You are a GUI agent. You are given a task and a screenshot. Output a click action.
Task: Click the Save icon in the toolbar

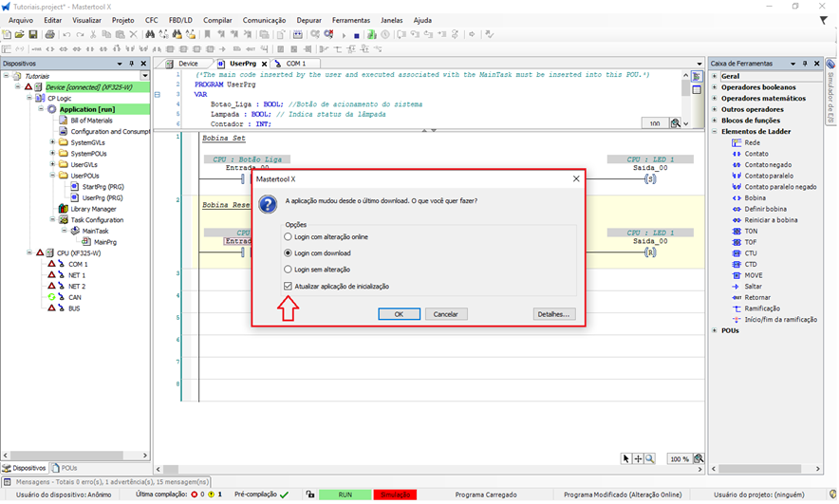point(34,34)
